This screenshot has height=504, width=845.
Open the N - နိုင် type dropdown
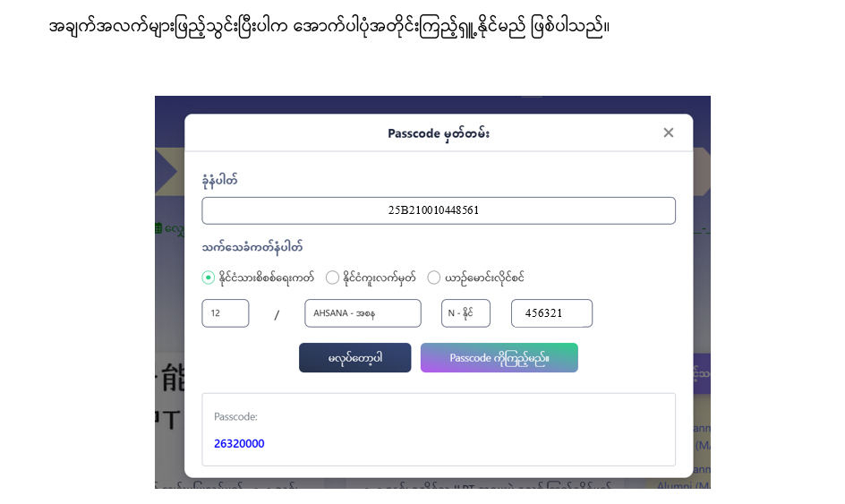point(465,313)
